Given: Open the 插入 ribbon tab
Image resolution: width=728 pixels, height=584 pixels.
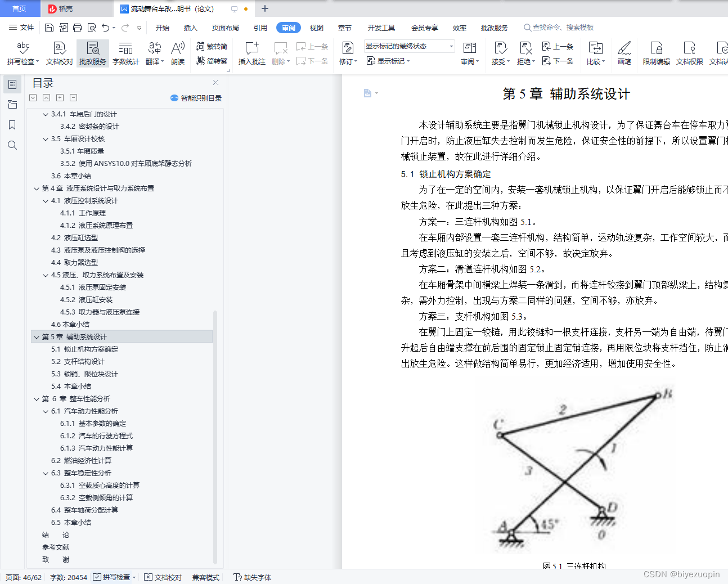Looking at the screenshot, I should 191,28.
